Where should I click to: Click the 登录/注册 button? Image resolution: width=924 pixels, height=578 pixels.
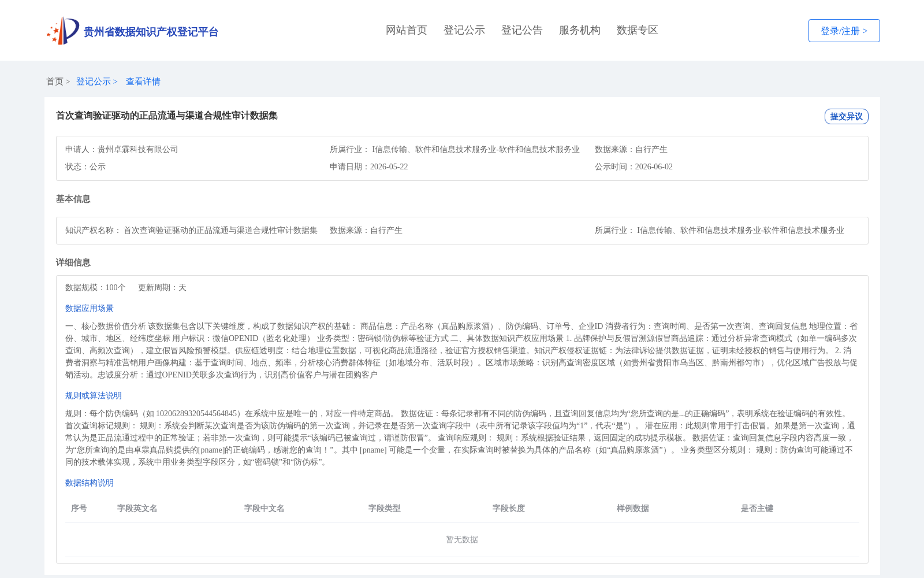point(844,31)
